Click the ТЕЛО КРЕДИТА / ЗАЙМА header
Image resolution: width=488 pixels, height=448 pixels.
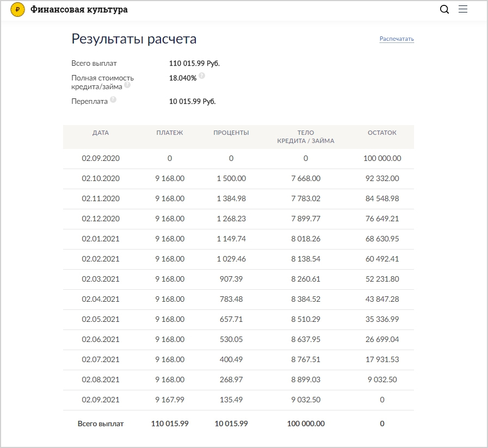point(306,137)
